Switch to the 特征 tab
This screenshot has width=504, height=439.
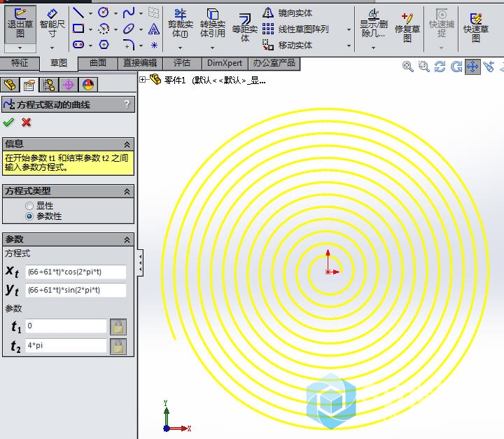point(20,63)
